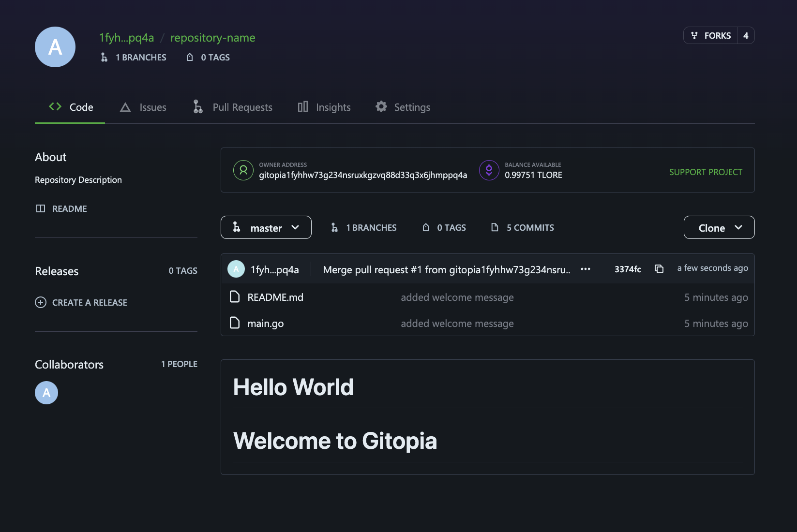Click the forks count 4
Viewport: 797px width, 532px height.
click(x=746, y=35)
